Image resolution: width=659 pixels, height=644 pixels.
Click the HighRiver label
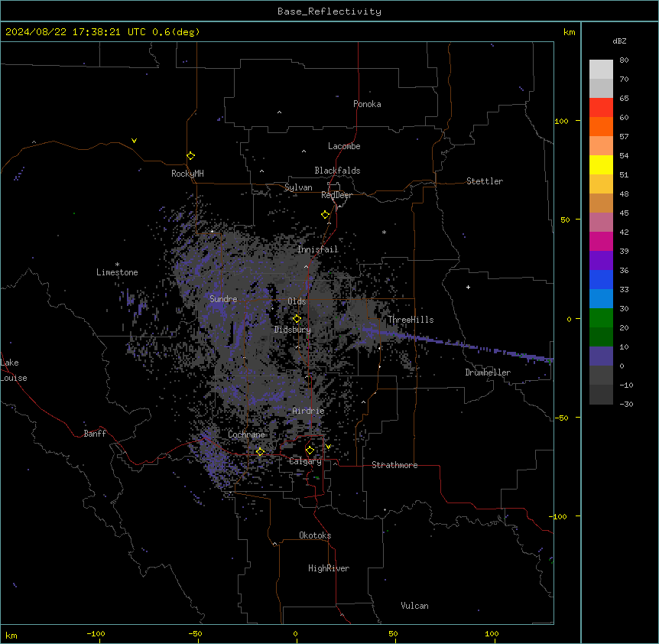pyautogui.click(x=329, y=568)
